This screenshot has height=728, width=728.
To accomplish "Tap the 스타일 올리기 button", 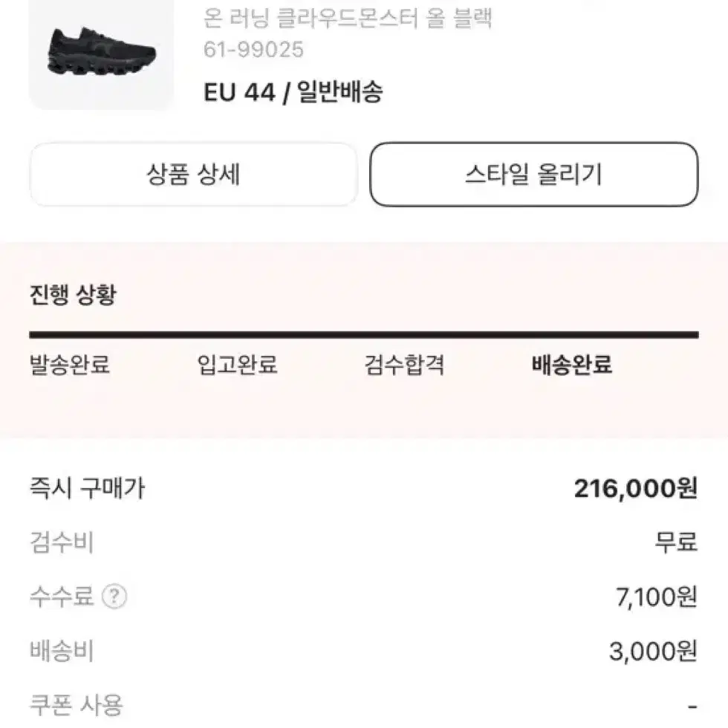I will pyautogui.click(x=534, y=175).
